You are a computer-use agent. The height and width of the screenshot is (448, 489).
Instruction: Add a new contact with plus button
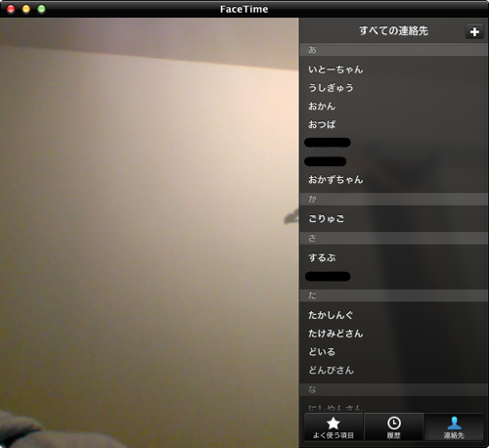(474, 31)
